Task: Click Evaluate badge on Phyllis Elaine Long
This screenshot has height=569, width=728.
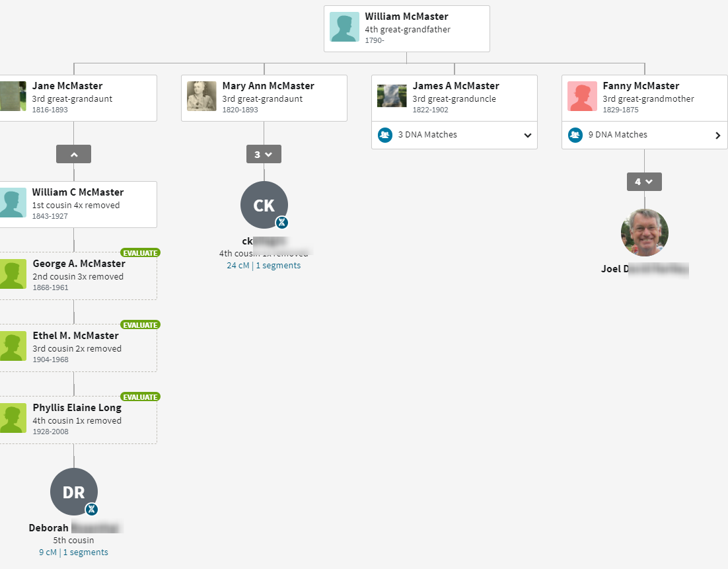Action: click(x=140, y=397)
